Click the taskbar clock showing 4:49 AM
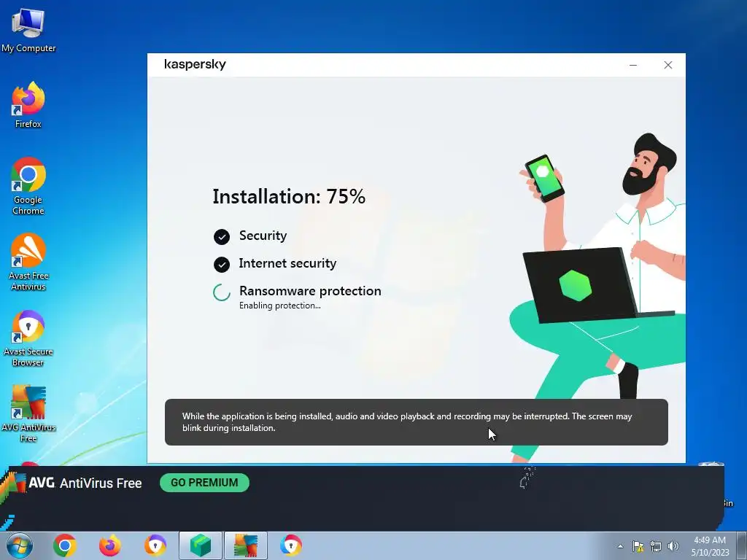 pos(710,546)
